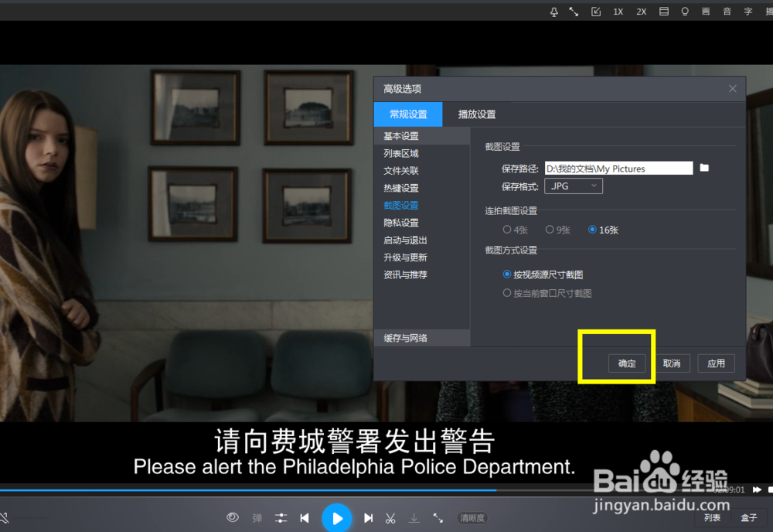Click the 保存路径 path input field
773x532 pixels.
tap(618, 168)
